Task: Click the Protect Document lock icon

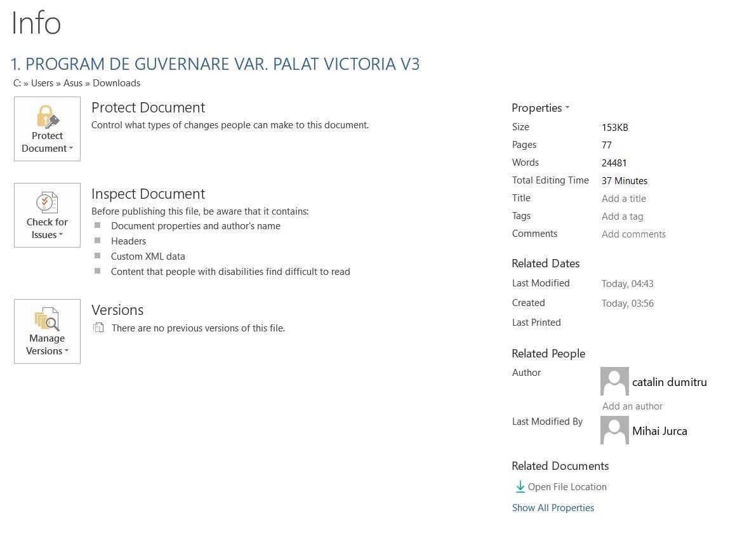Action: click(47, 117)
